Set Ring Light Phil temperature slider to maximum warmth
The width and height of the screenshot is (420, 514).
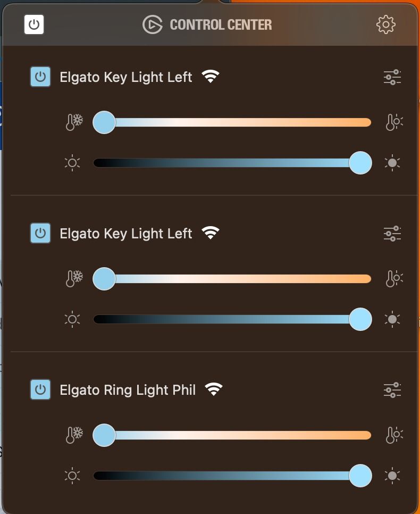(367, 435)
